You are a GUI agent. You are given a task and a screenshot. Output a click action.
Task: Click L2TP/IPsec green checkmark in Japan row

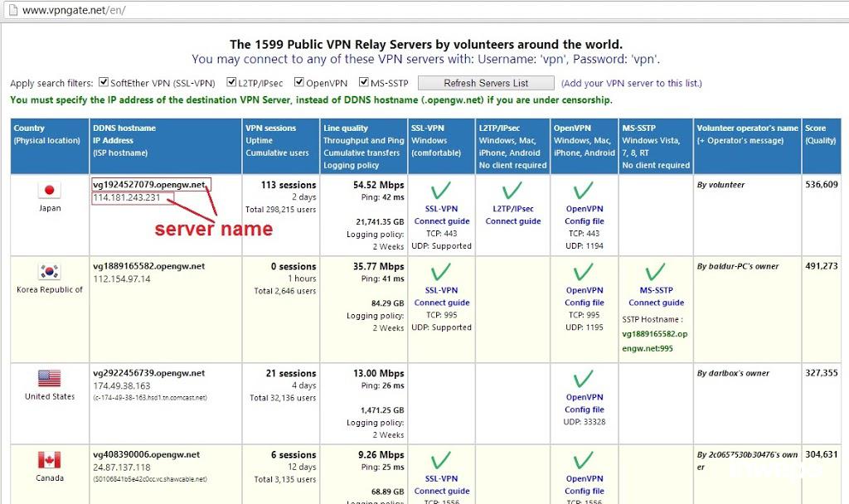pos(512,191)
